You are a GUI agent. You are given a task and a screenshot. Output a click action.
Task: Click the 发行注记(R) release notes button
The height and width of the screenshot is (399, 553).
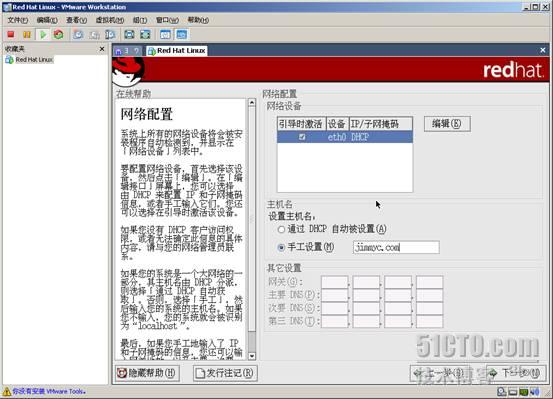click(x=225, y=373)
